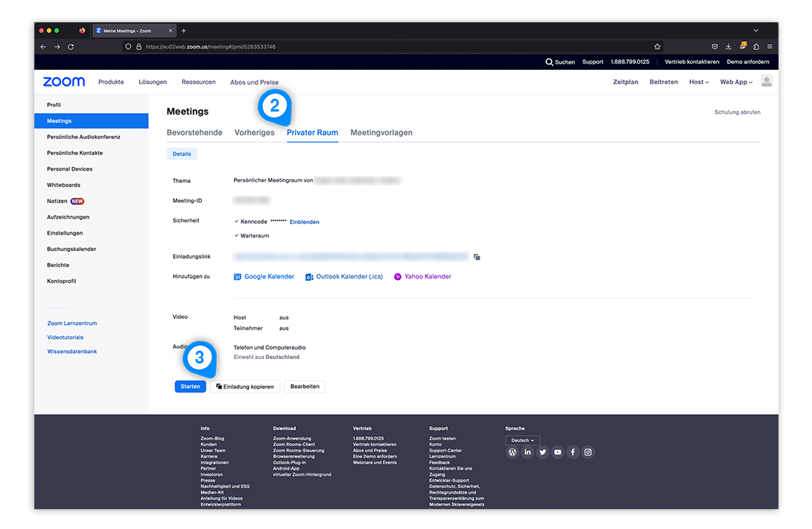This screenshot has width=812, height=529.
Task: Expand the Web App dropdown
Action: [736, 82]
